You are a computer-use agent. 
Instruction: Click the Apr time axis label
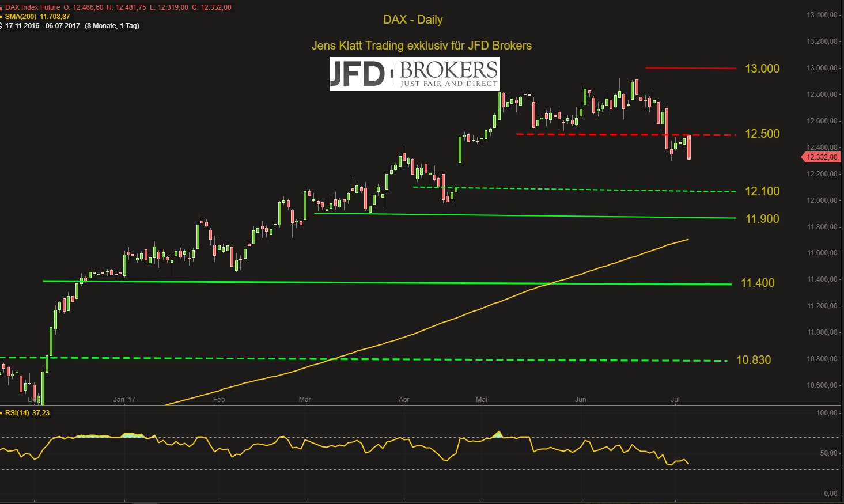(x=404, y=400)
